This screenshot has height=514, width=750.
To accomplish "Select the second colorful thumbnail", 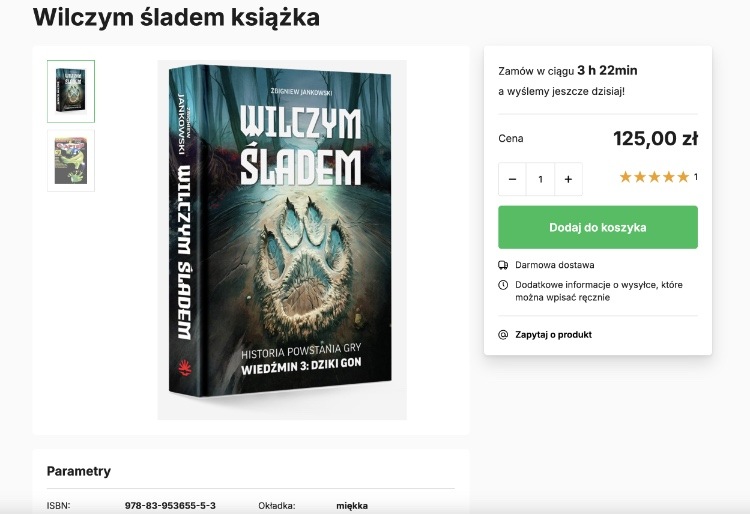I will [71, 161].
